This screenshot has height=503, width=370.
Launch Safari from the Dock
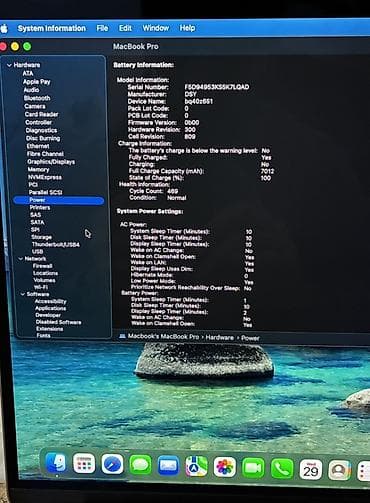[112, 464]
